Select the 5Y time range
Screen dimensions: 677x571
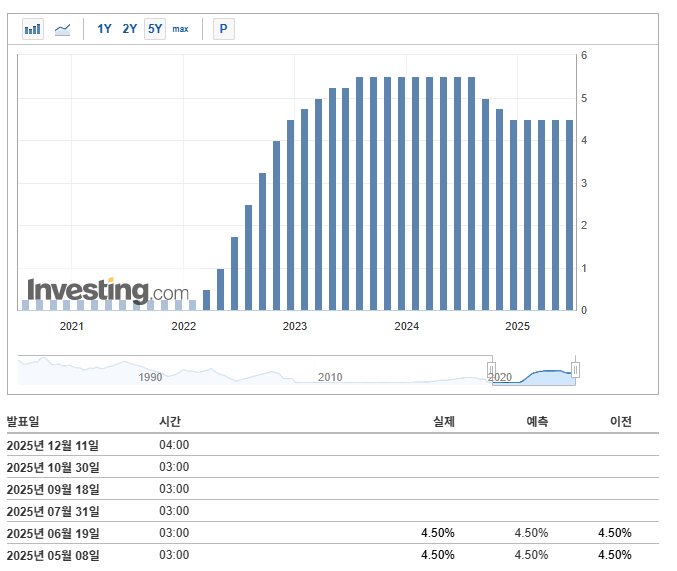click(x=155, y=29)
